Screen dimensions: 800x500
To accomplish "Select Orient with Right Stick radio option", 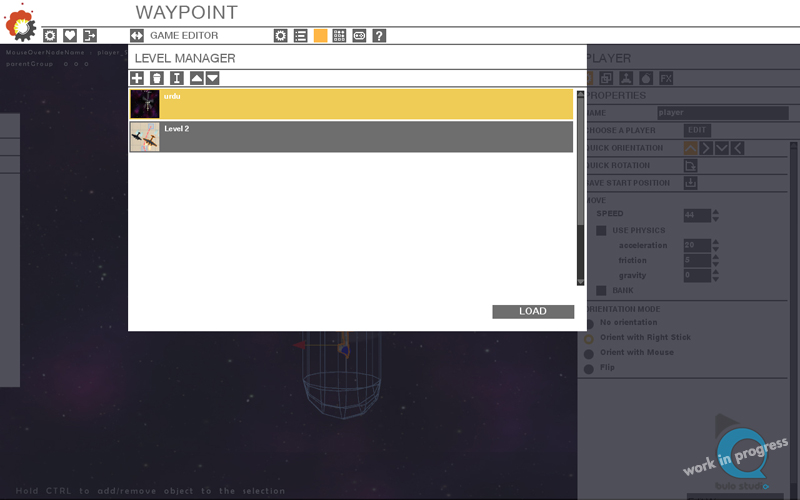I will click(589, 338).
